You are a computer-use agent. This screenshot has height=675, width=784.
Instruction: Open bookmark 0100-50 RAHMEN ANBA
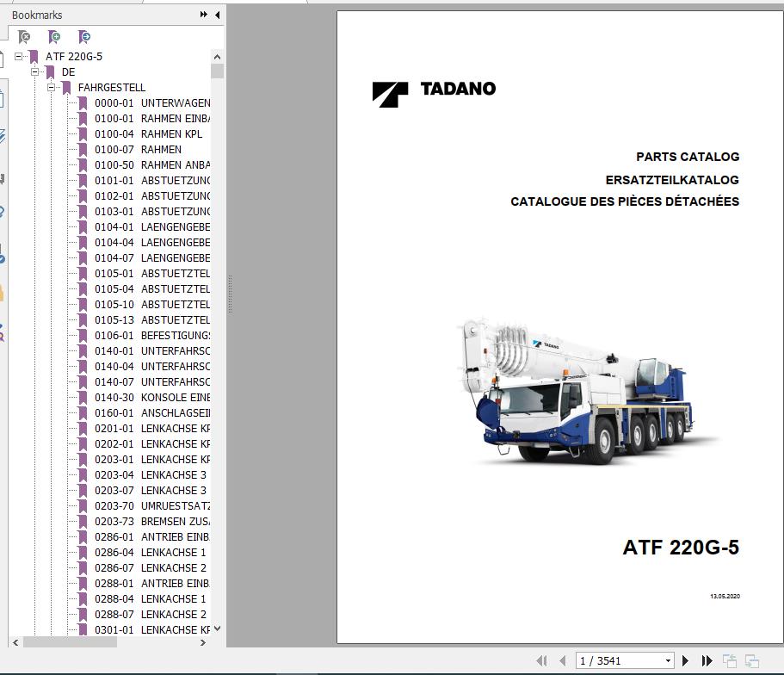point(152,165)
